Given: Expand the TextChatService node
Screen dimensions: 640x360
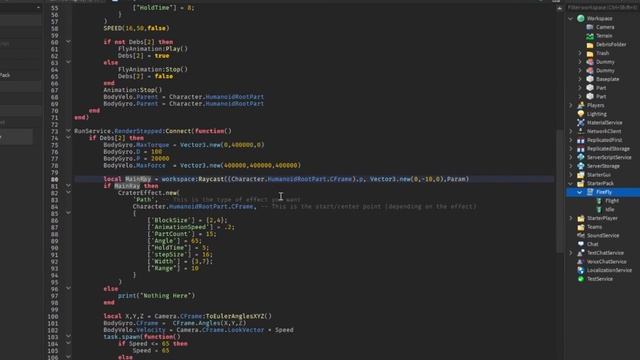Looking at the screenshot, I should [571, 253].
